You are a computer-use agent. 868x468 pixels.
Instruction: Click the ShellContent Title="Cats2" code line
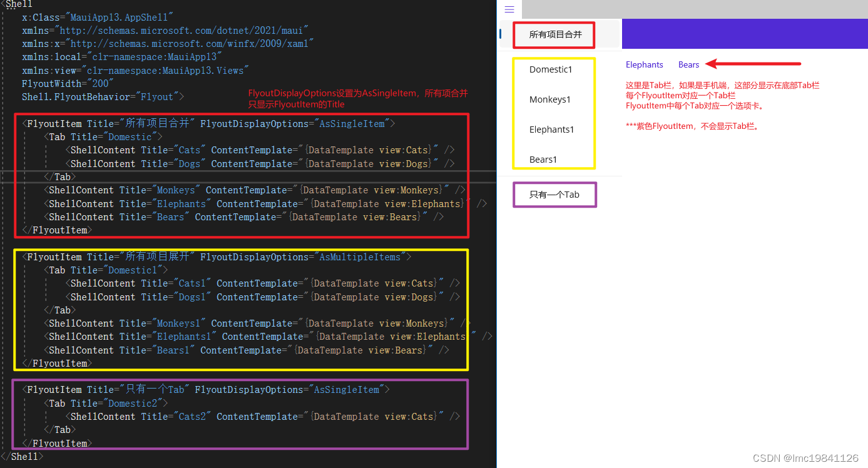[263, 417]
